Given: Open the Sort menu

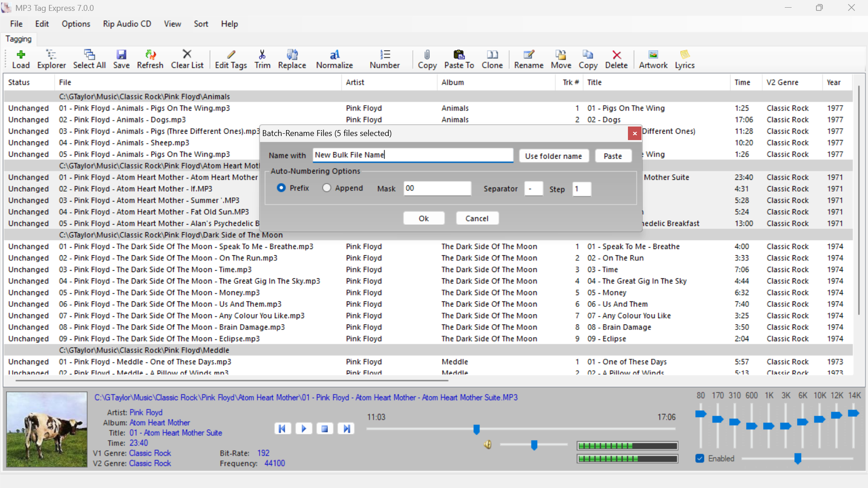Looking at the screenshot, I should coord(201,24).
